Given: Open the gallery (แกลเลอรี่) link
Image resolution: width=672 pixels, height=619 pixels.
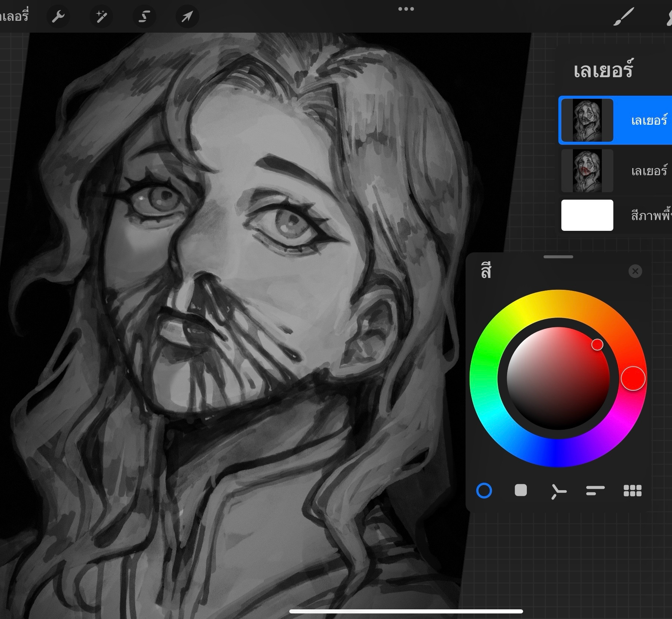Looking at the screenshot, I should [x=14, y=17].
